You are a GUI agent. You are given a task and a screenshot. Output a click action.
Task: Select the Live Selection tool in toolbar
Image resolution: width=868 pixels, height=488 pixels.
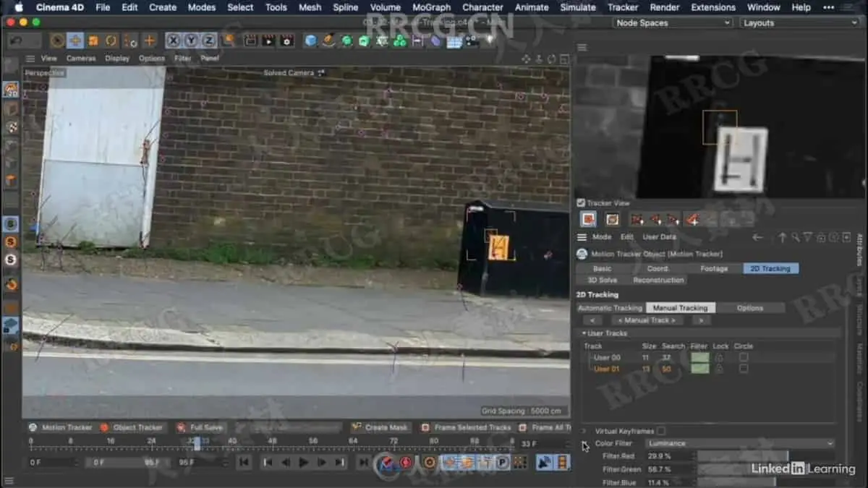click(58, 40)
